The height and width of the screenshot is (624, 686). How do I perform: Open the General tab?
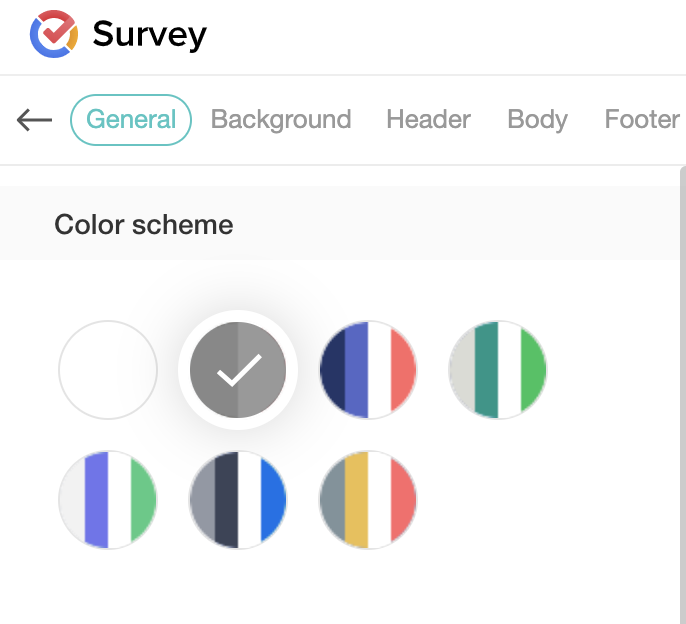[x=131, y=120]
